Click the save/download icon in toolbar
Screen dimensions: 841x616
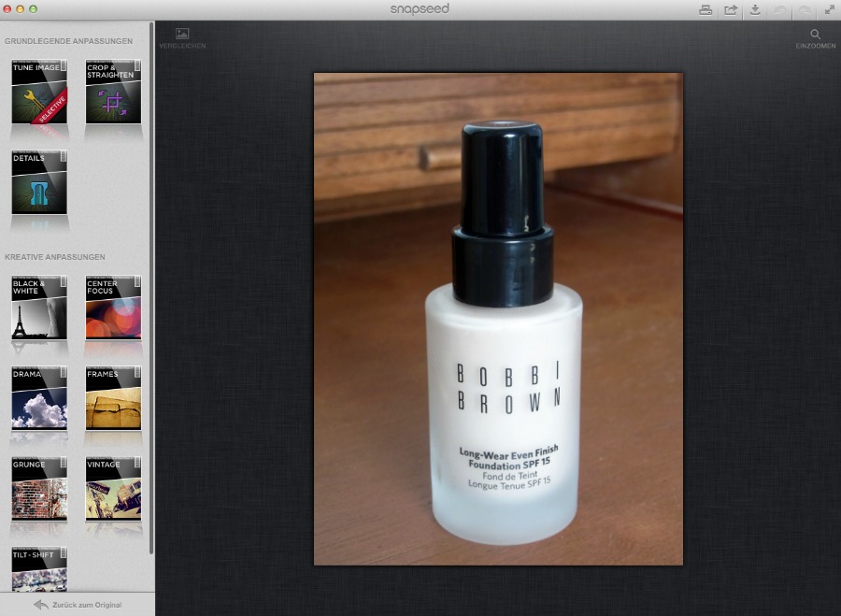755,9
